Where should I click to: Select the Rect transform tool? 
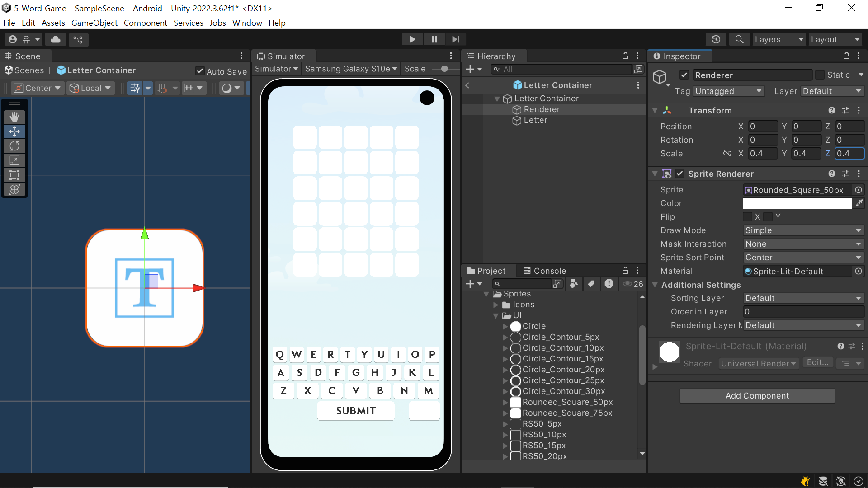coord(14,175)
